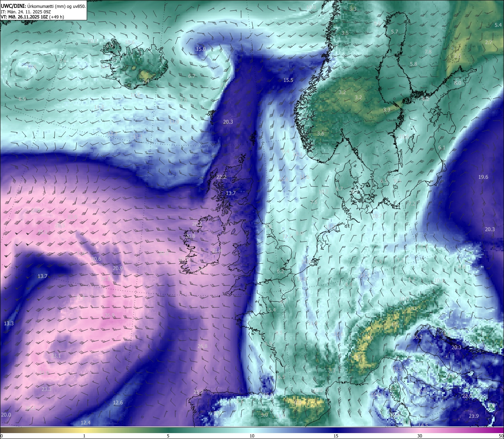Screen dimensions: 504x439
Task: Click the 26.8 value west of Biscay
Action: coord(202,346)
